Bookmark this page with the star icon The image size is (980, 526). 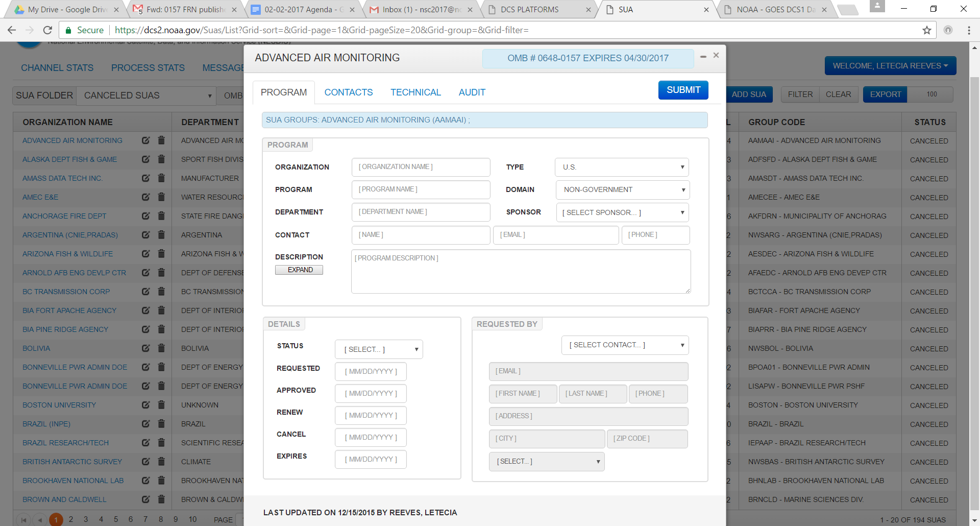coord(927,30)
